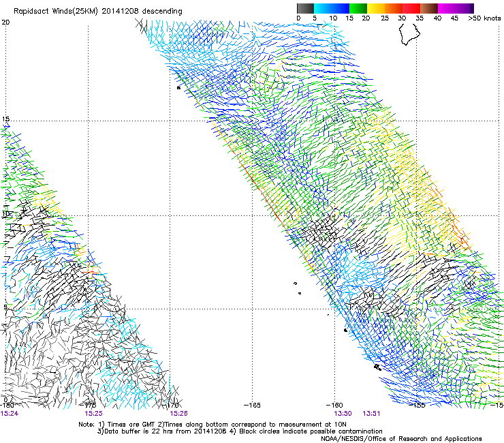Click the '-165' longitude axis label
This screenshot has height=443, width=504.
click(252, 406)
